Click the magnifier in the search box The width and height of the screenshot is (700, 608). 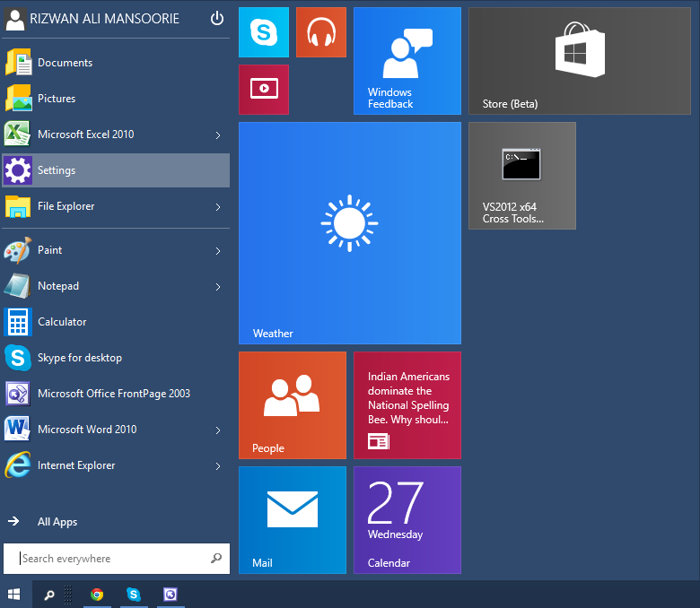click(216, 558)
